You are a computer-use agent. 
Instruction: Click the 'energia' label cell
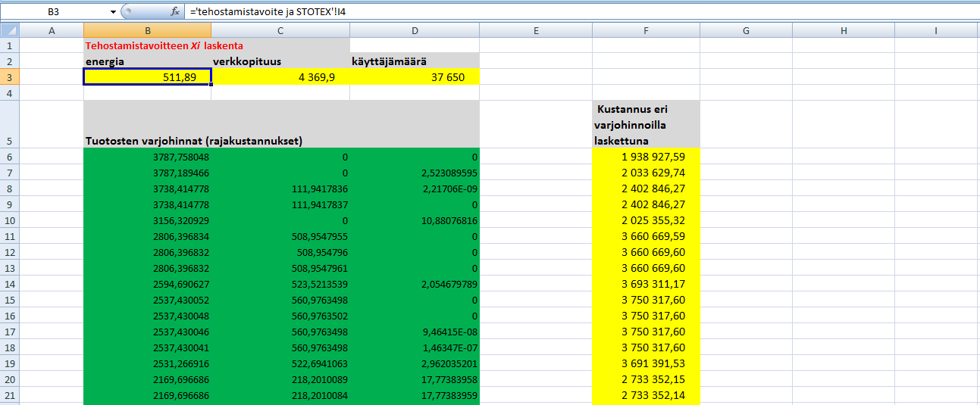point(147,61)
